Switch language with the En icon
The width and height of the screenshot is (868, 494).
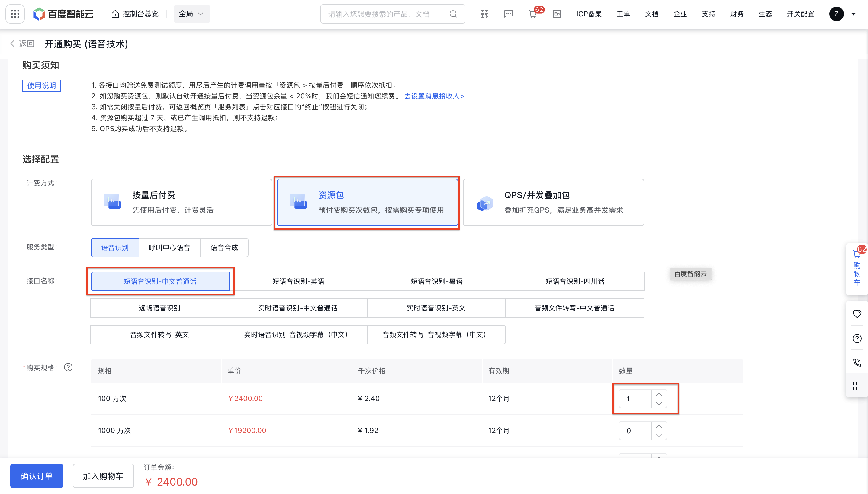tap(557, 14)
